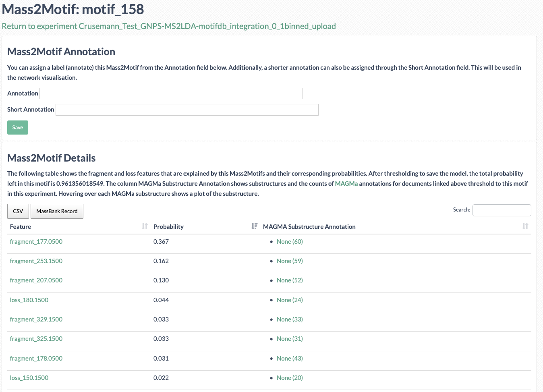Export table with CSV button
This screenshot has width=543, height=392.
pos(18,211)
